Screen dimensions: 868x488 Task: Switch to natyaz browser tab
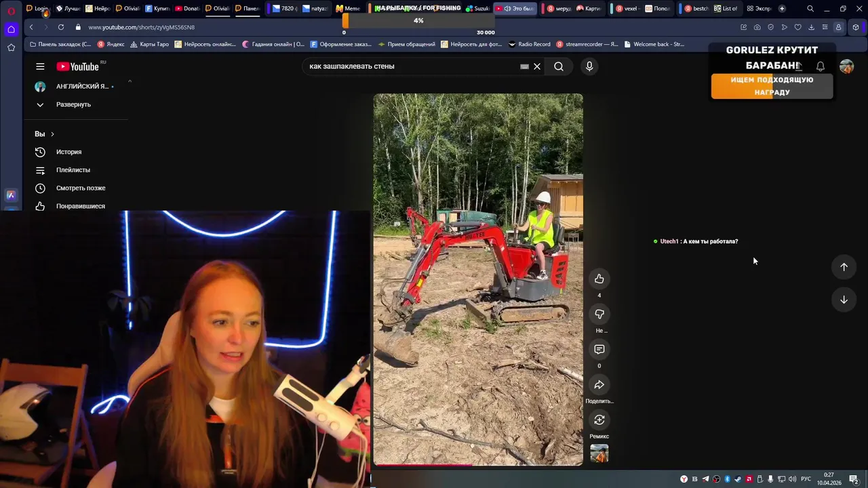[315, 9]
